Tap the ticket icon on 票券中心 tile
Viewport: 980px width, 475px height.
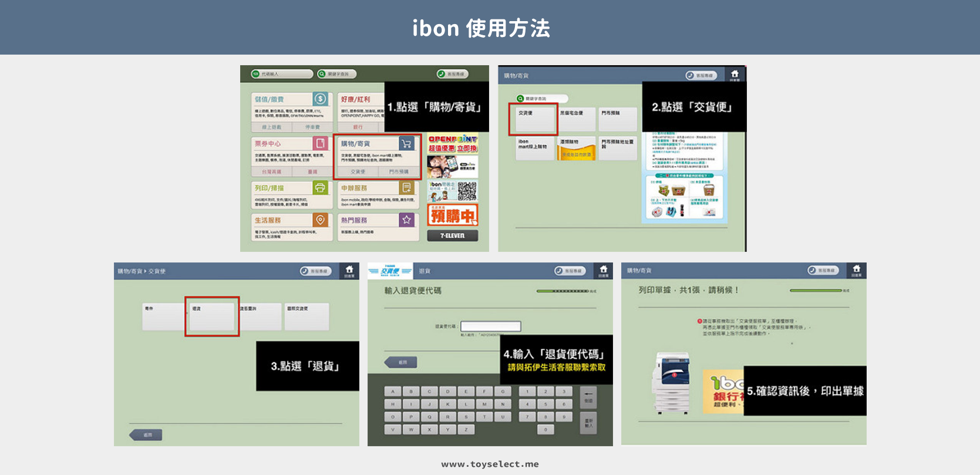[x=320, y=143]
